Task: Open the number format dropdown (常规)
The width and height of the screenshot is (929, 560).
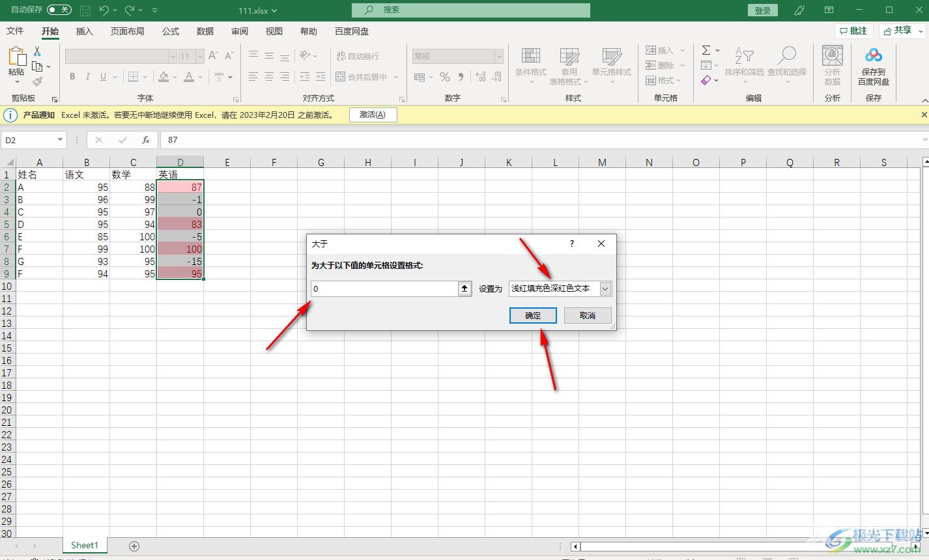Action: pos(499,57)
